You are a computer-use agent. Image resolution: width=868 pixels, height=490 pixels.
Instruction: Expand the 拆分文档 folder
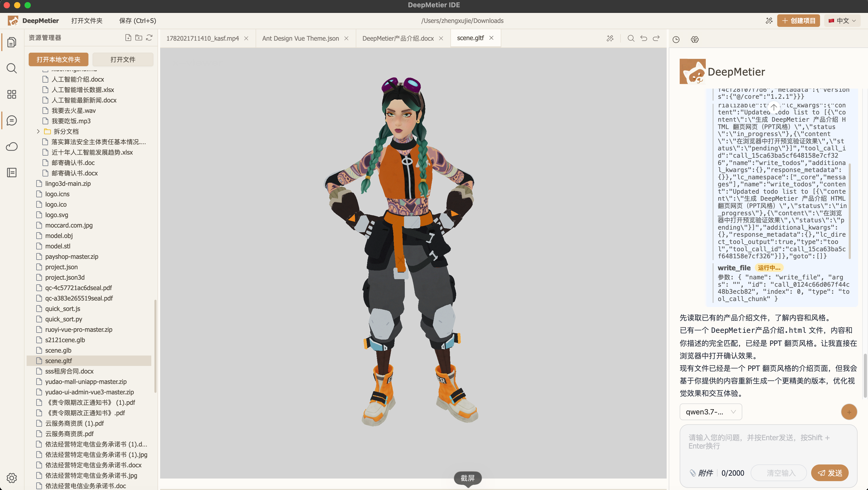[x=38, y=131]
